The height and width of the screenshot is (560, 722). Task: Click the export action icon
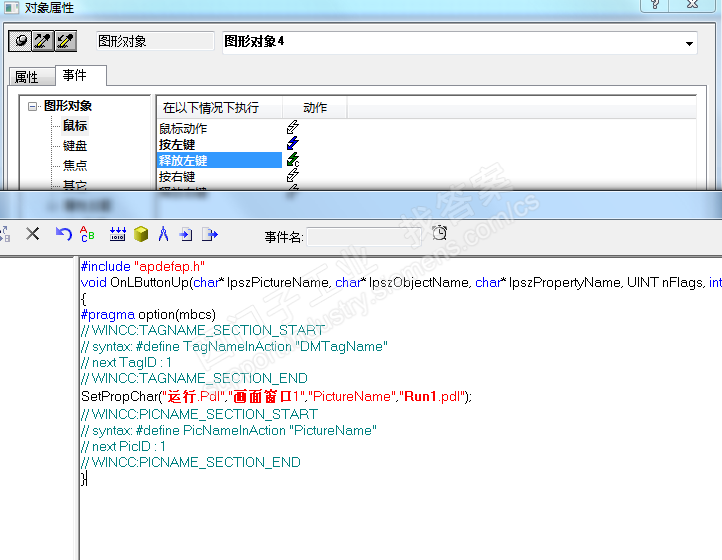tap(210, 234)
